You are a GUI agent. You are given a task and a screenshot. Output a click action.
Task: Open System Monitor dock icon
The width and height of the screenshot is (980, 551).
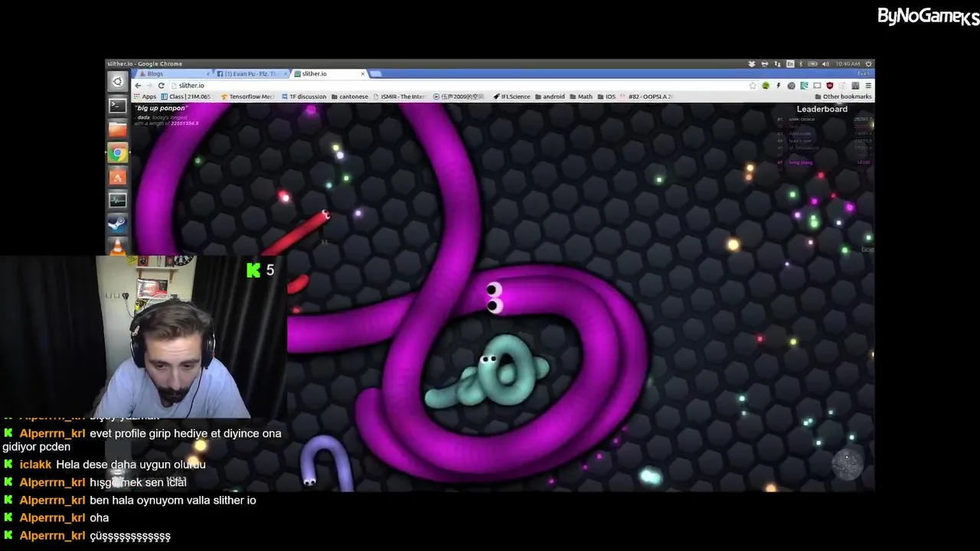coord(117,201)
